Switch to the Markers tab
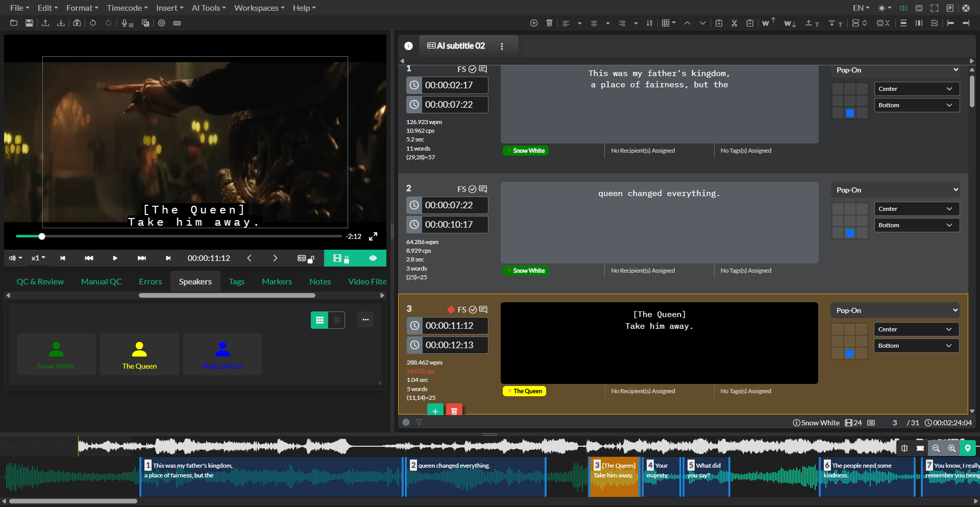The height and width of the screenshot is (507, 980). click(x=277, y=282)
